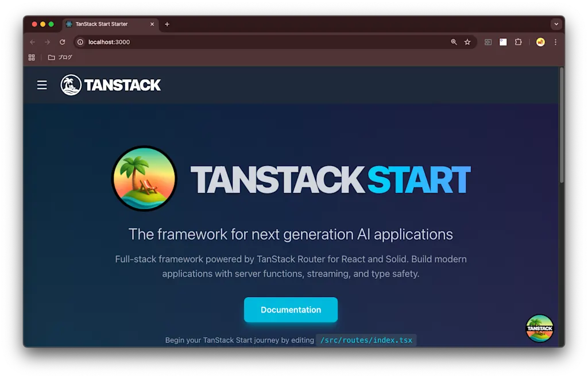Open the ブログ bookmarks folder

[x=60, y=57]
